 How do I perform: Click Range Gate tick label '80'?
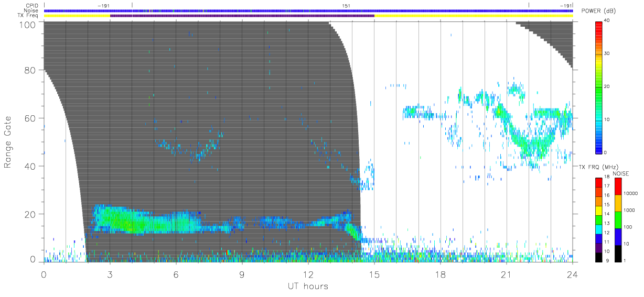point(30,70)
